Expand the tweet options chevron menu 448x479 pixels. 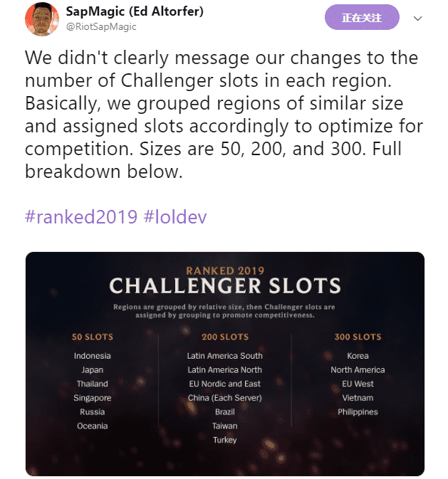417,19
